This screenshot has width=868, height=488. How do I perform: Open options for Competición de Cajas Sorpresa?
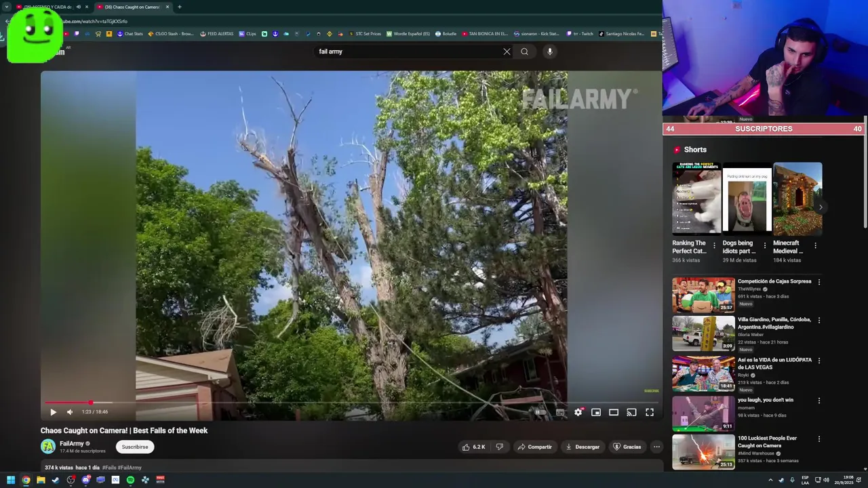[818, 282]
